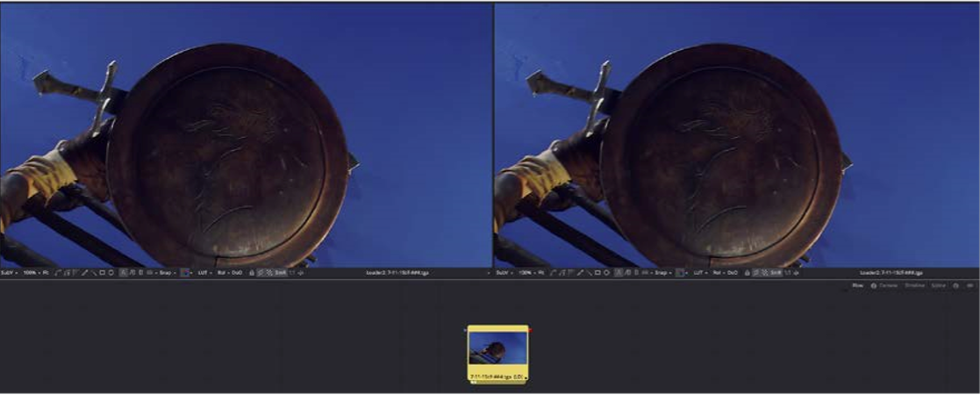
Task: Click the lock icon in left viewer toolbar
Action: pyautogui.click(x=253, y=273)
